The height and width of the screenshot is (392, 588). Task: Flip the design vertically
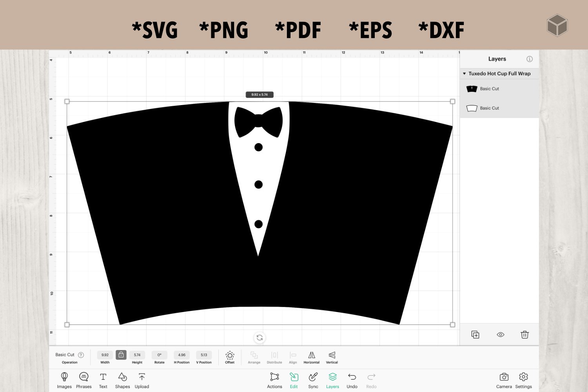332,357
